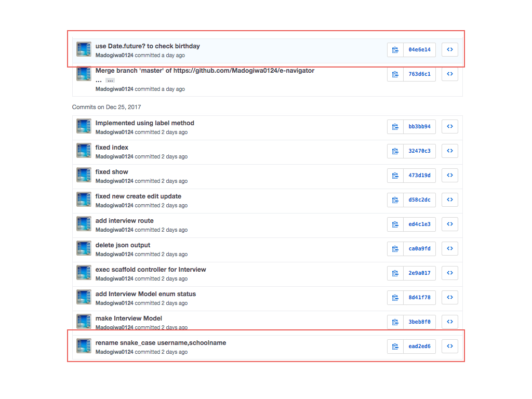Open commit hash ed4c1e3
This screenshot has height=399, width=532.
(x=420, y=224)
